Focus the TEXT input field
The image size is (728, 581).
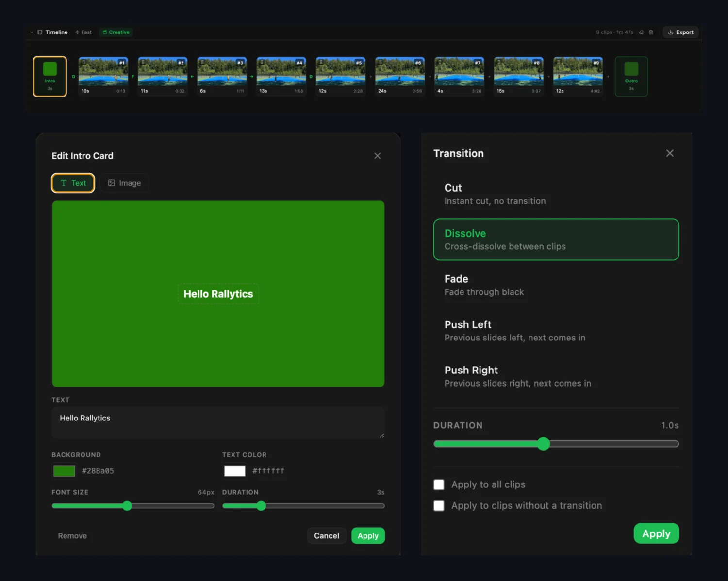pos(218,423)
